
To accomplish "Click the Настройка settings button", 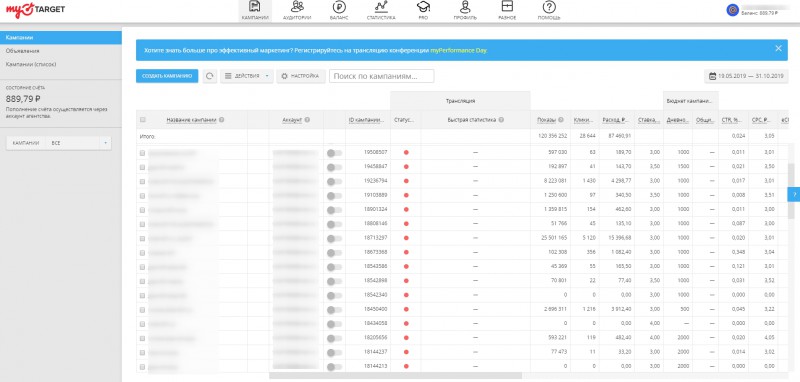I will pos(301,76).
